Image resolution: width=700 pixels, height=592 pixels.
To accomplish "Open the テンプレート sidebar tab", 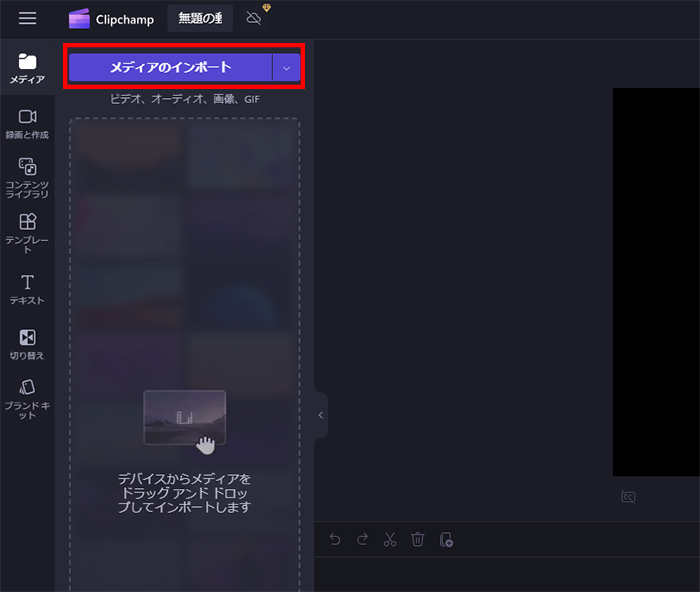I will 27,233.
